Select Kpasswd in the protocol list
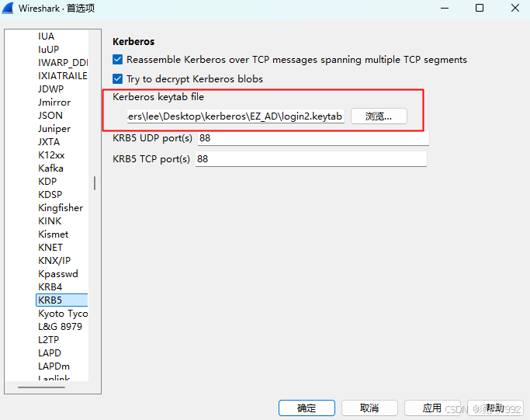The image size is (530, 420). [58, 273]
